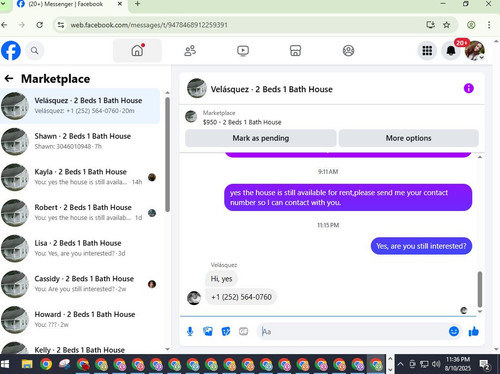Open the sticker picker icon
Image resolution: width=500 pixels, height=374 pixels.
tap(226, 331)
